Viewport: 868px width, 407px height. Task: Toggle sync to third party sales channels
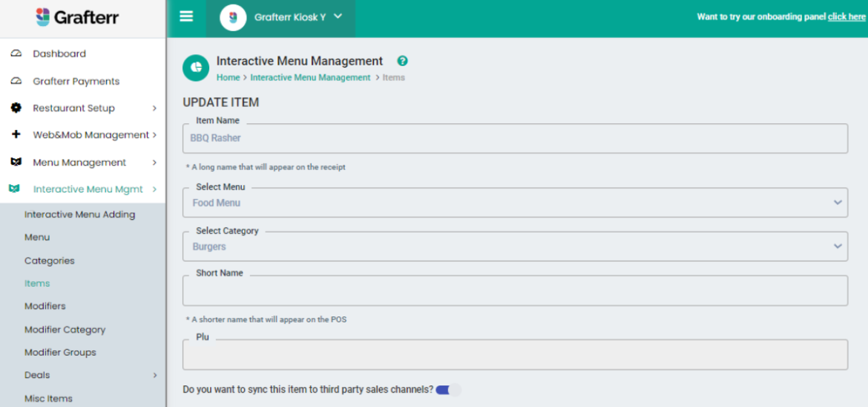[x=448, y=390]
